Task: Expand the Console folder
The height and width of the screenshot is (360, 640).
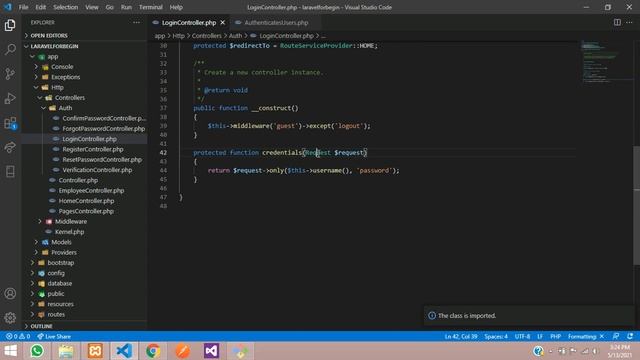Action: coord(85,67)
